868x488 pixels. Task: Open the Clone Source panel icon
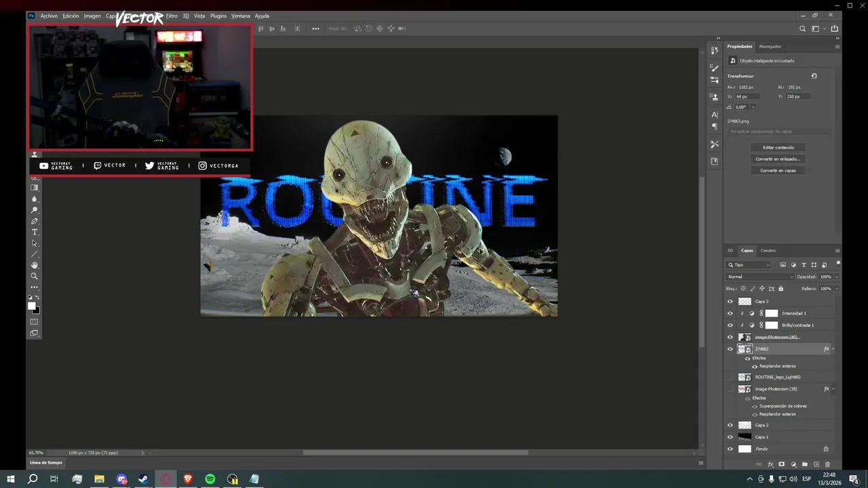click(x=714, y=98)
